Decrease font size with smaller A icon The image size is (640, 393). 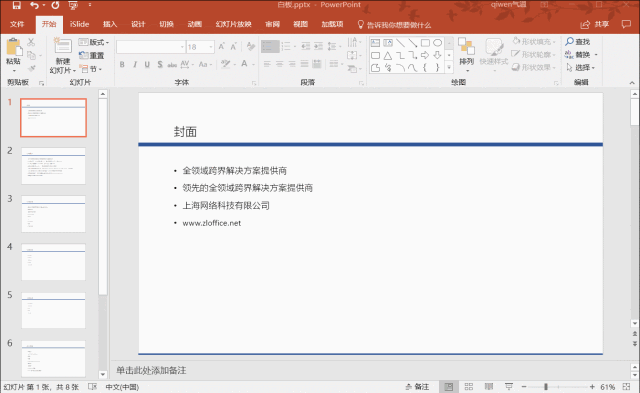(x=234, y=47)
